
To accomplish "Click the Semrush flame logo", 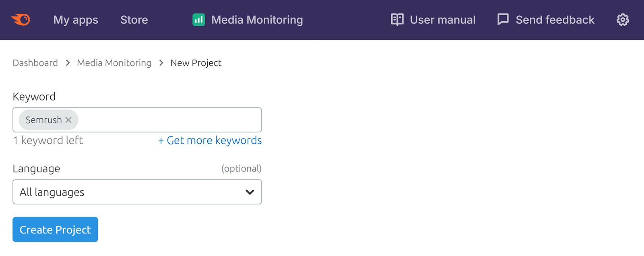I will 21,20.
